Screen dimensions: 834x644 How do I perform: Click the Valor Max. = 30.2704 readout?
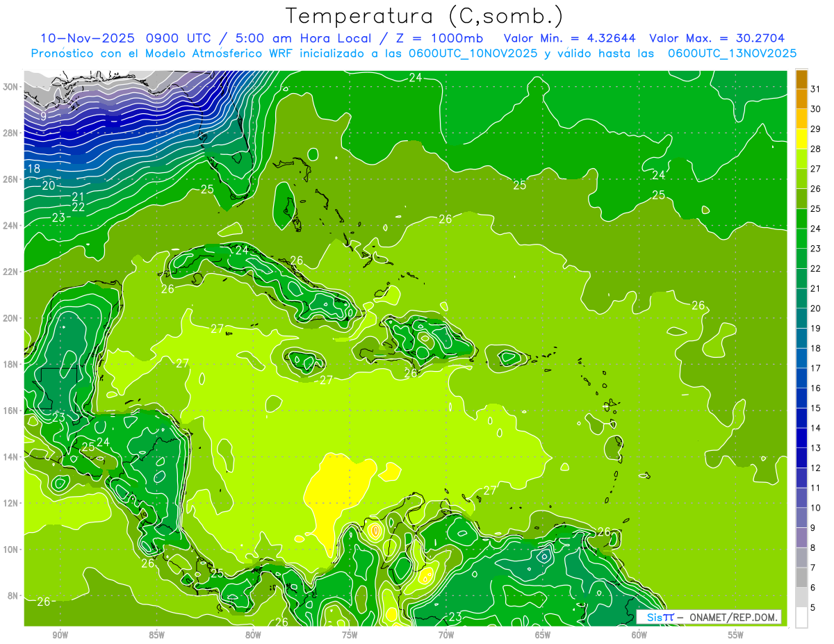click(717, 38)
